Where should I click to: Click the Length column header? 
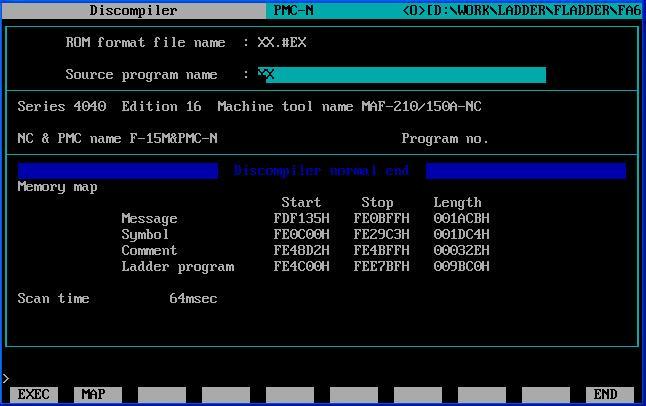pyautogui.click(x=457, y=203)
